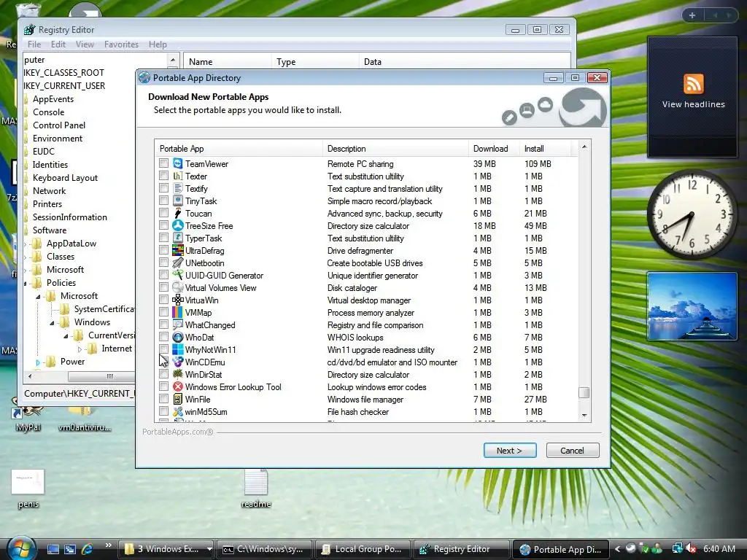Check the Toucan checkbox
This screenshot has width=747, height=560.
click(164, 213)
